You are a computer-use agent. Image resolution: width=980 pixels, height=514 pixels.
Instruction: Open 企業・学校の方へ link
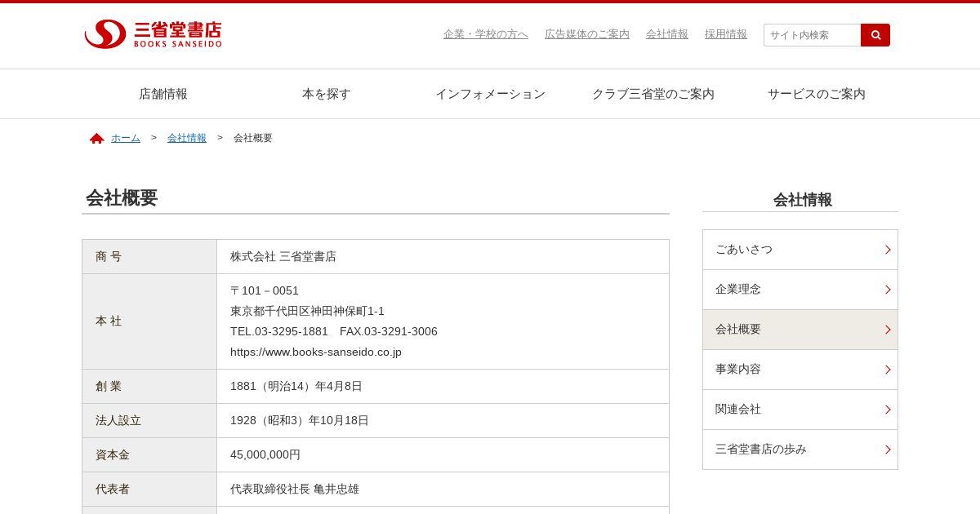click(x=486, y=34)
